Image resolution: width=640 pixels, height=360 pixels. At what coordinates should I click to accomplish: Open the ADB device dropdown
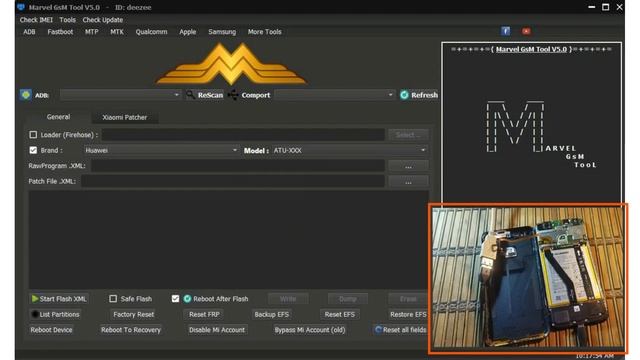click(x=120, y=95)
